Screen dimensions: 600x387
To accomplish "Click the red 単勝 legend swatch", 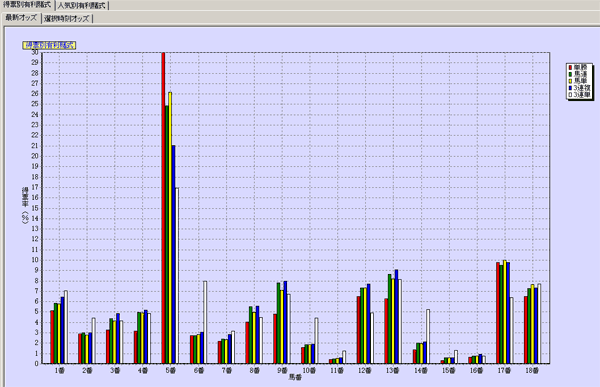I will pyautogui.click(x=570, y=67).
